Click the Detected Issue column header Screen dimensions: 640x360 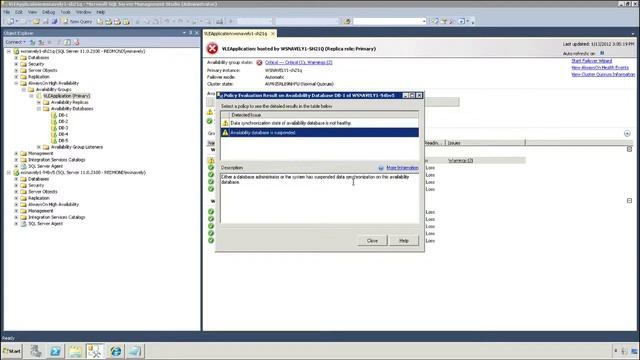coord(324,115)
